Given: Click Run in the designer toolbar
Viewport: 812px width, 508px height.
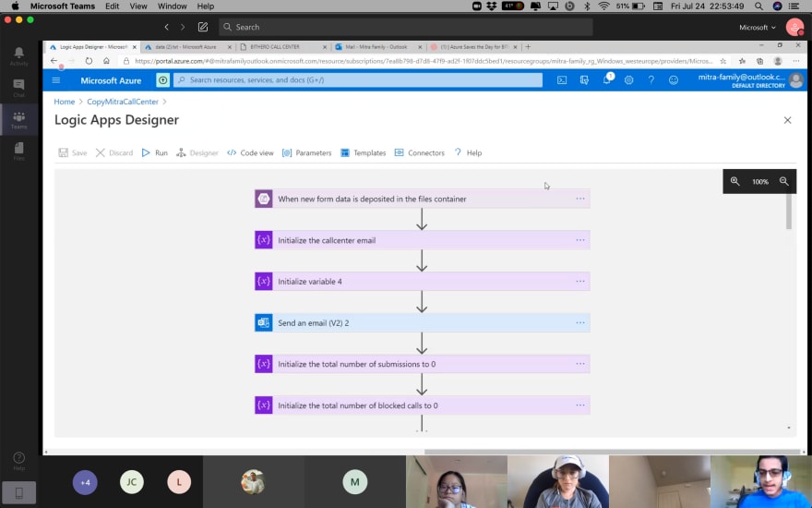Looking at the screenshot, I should (155, 153).
